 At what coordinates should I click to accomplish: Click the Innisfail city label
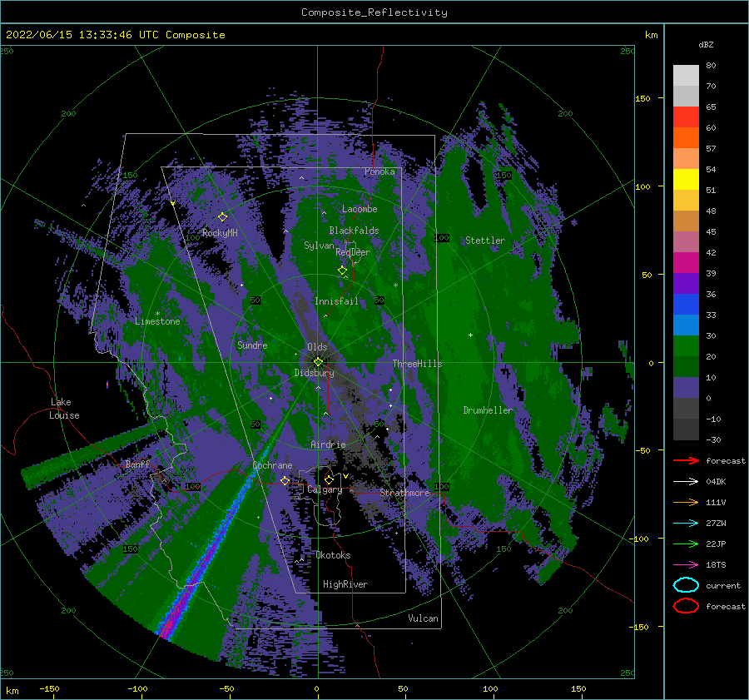336,301
